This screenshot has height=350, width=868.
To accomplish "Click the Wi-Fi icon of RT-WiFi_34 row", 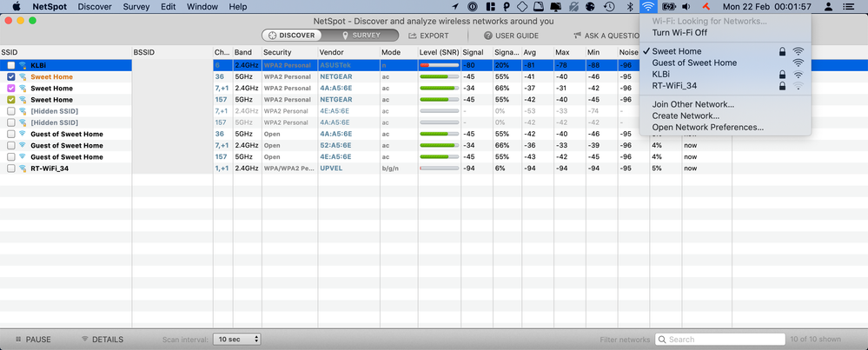I will click(23, 168).
